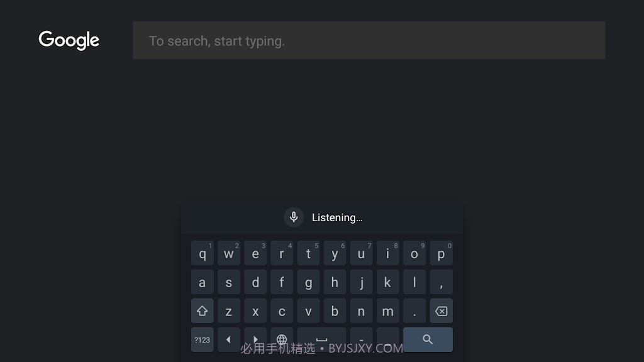Click the search input field
The width and height of the screenshot is (644, 362).
[369, 40]
